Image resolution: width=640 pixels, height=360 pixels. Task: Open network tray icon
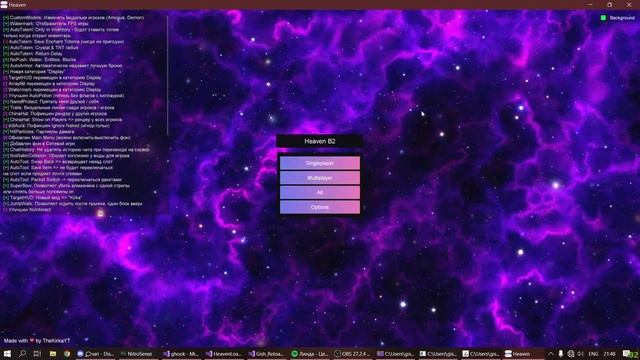point(571,354)
